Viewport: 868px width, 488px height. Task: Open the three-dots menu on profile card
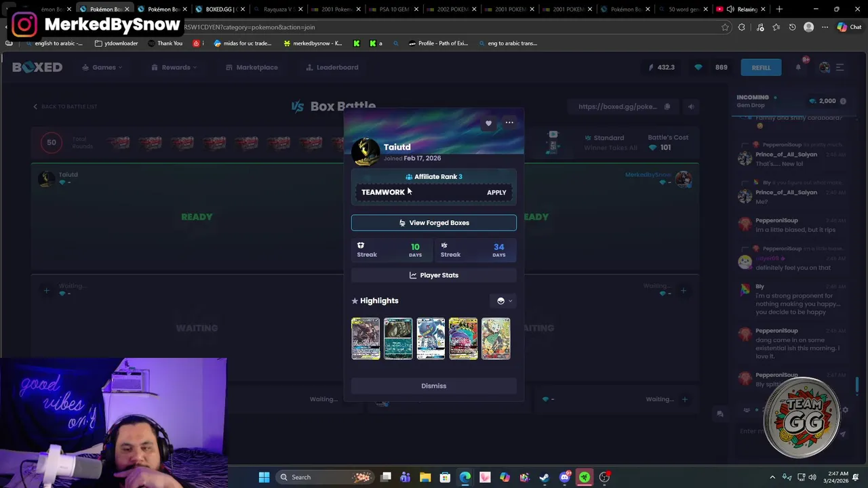click(x=509, y=123)
